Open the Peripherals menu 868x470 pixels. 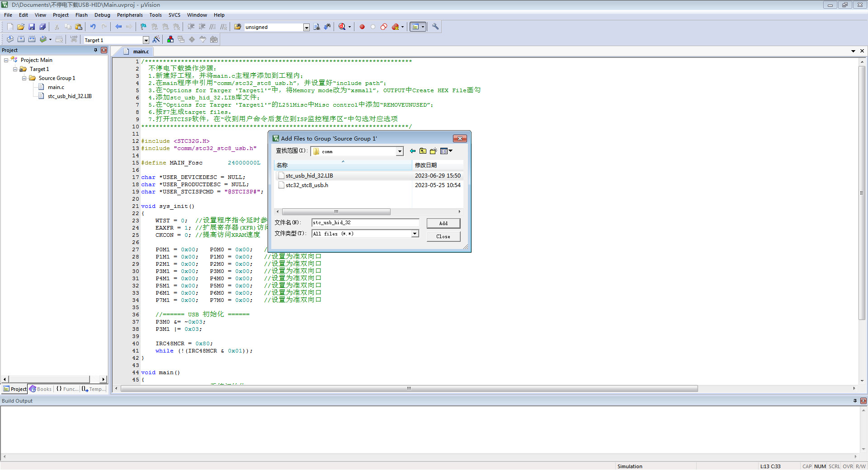130,15
